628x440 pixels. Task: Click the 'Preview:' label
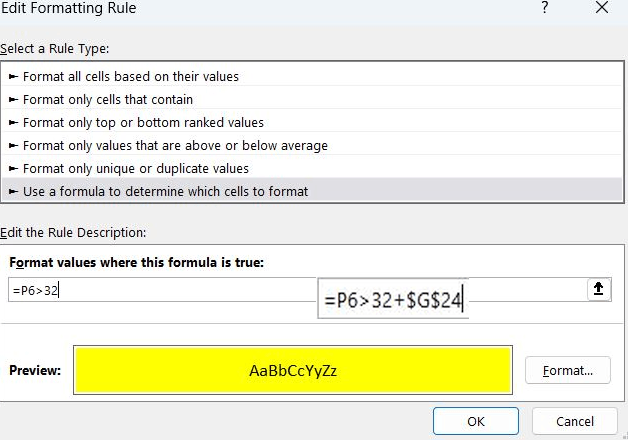tap(35, 370)
